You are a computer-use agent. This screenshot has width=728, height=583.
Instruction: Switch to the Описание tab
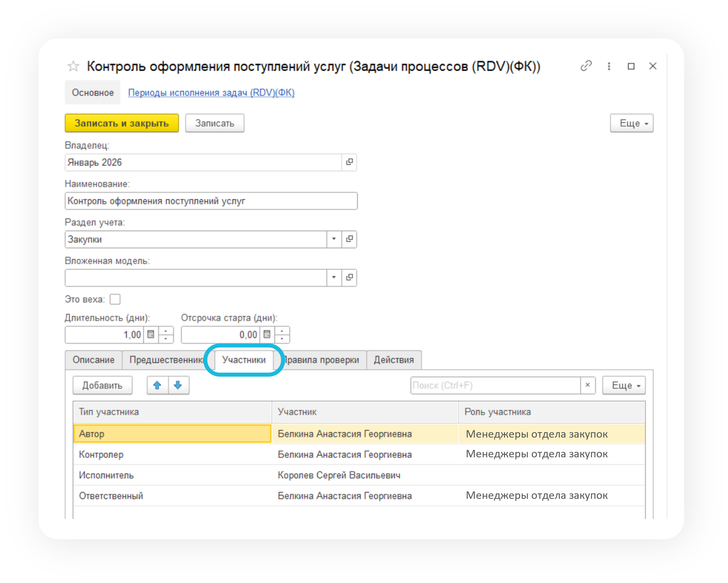pyautogui.click(x=94, y=360)
